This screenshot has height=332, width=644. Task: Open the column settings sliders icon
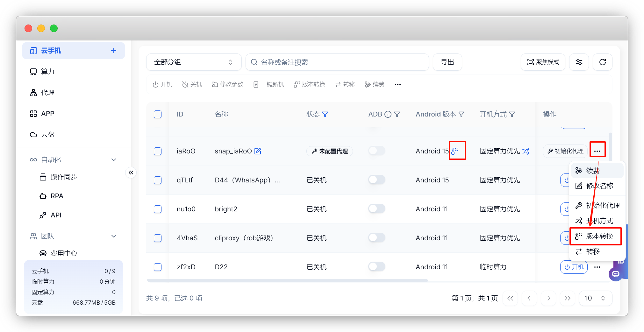(579, 62)
